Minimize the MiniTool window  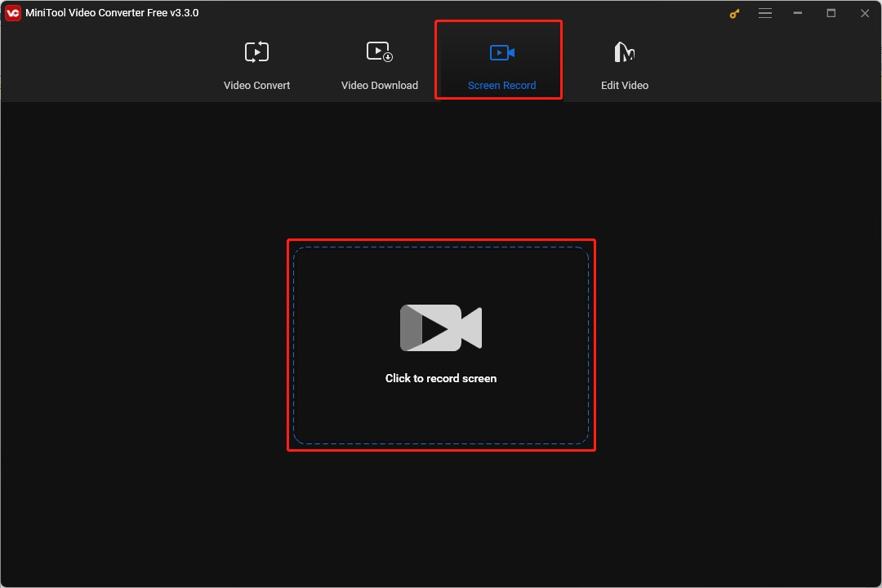point(796,13)
